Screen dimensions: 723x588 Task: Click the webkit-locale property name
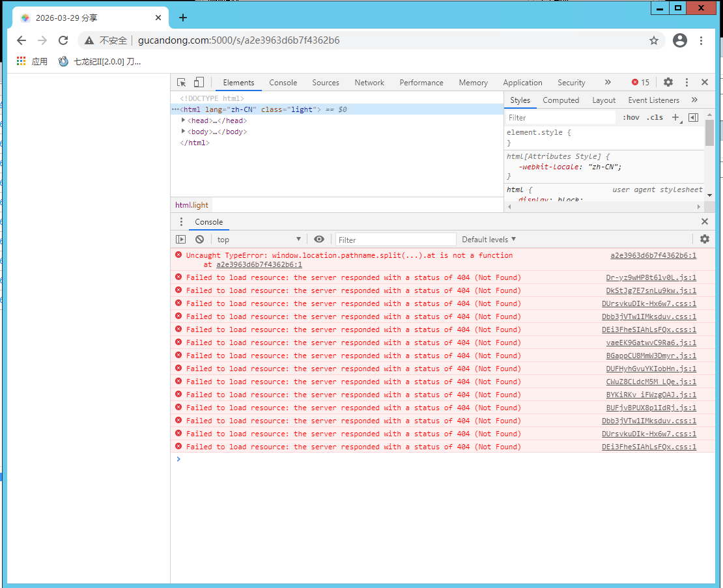pyautogui.click(x=548, y=167)
